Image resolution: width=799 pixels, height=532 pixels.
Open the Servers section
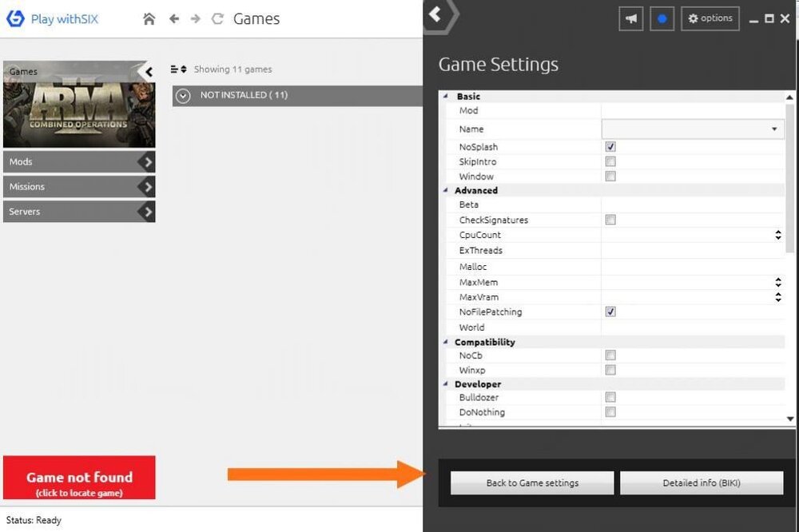(x=79, y=212)
